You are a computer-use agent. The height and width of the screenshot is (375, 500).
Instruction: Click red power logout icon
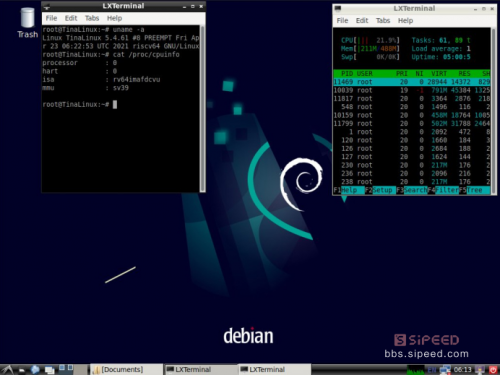click(493, 370)
